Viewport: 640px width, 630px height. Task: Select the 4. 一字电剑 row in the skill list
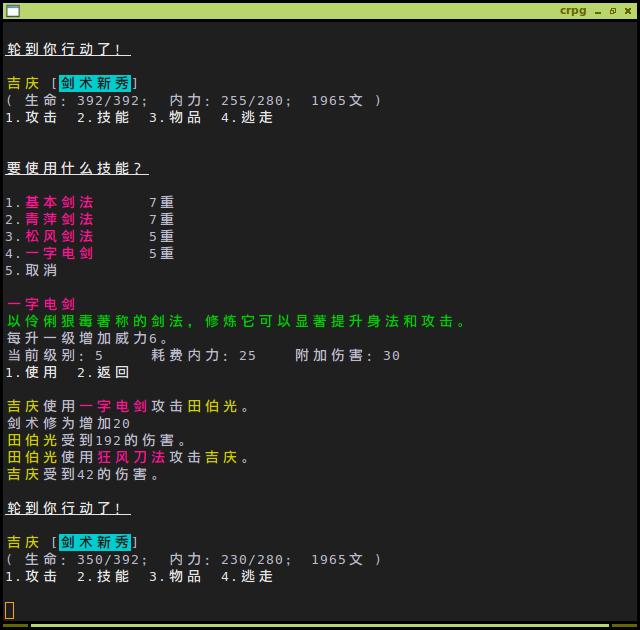(90, 253)
